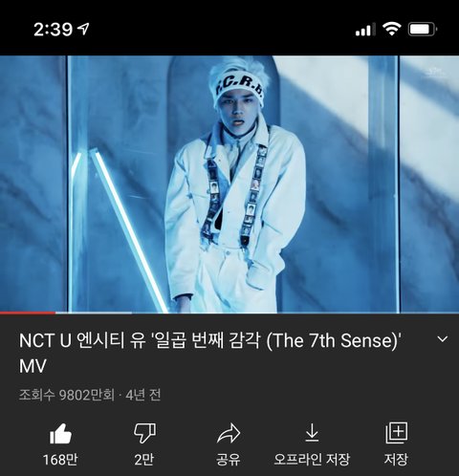Viewport: 459px width, 476px height.
Task: Choose the 저장 save label
Action: tap(396, 460)
